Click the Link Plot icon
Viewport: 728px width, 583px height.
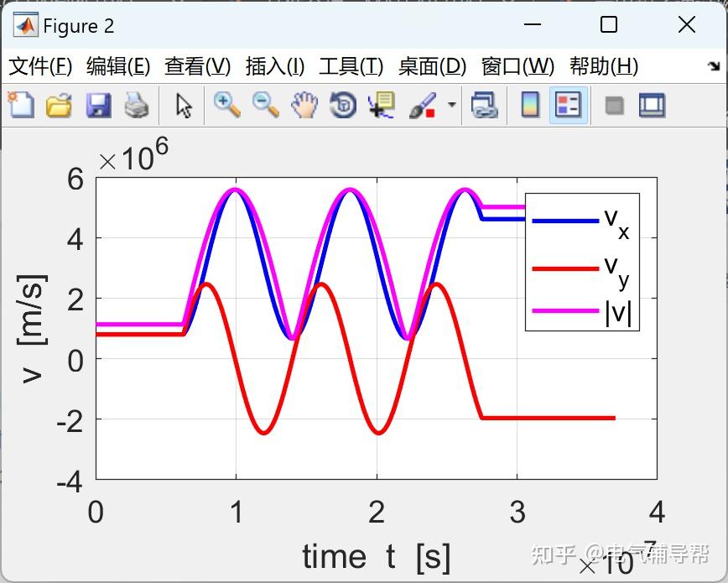[x=484, y=105]
